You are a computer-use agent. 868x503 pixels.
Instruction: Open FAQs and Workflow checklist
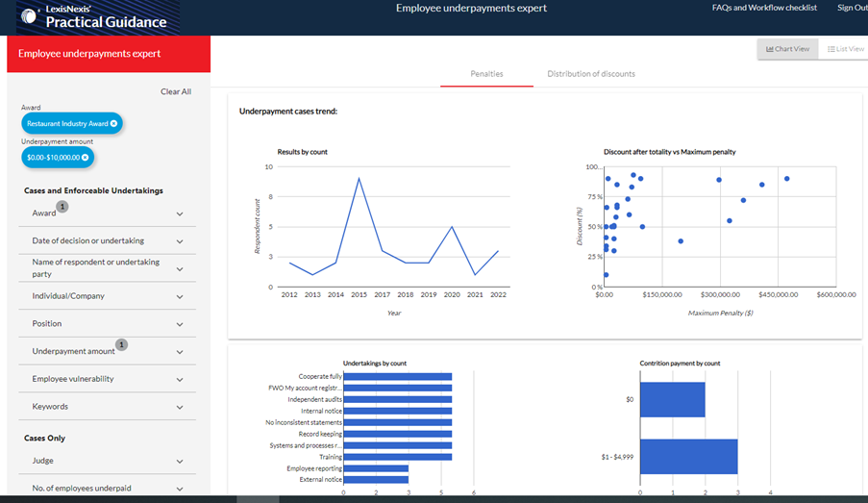tap(764, 8)
